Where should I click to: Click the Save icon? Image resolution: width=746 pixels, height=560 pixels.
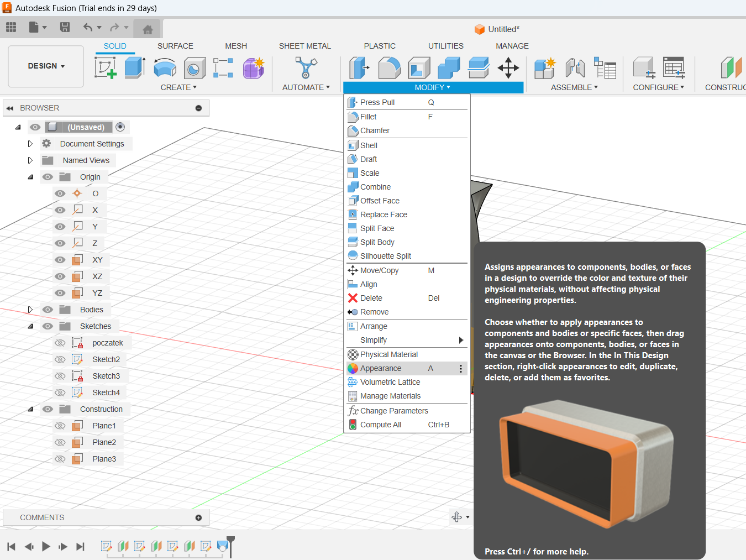65,27
